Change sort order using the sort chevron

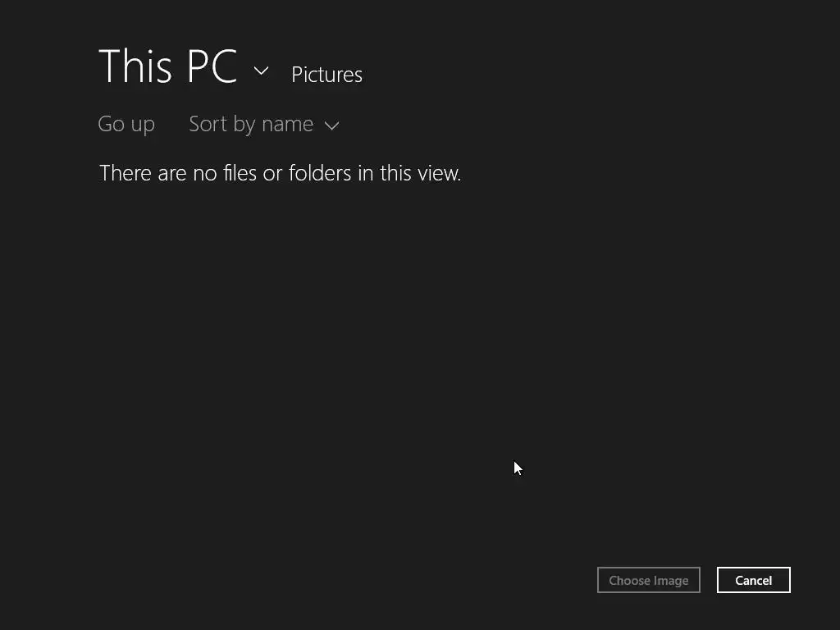(331, 126)
